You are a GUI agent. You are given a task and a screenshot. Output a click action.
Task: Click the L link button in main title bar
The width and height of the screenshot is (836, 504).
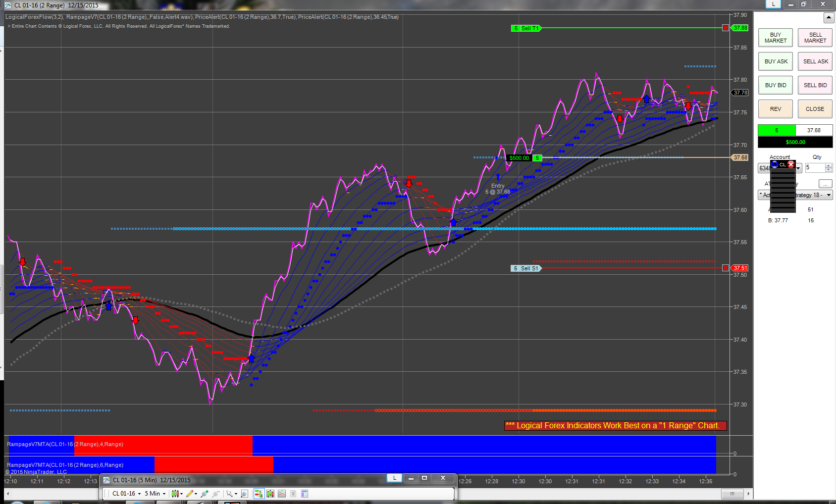coord(773,4)
